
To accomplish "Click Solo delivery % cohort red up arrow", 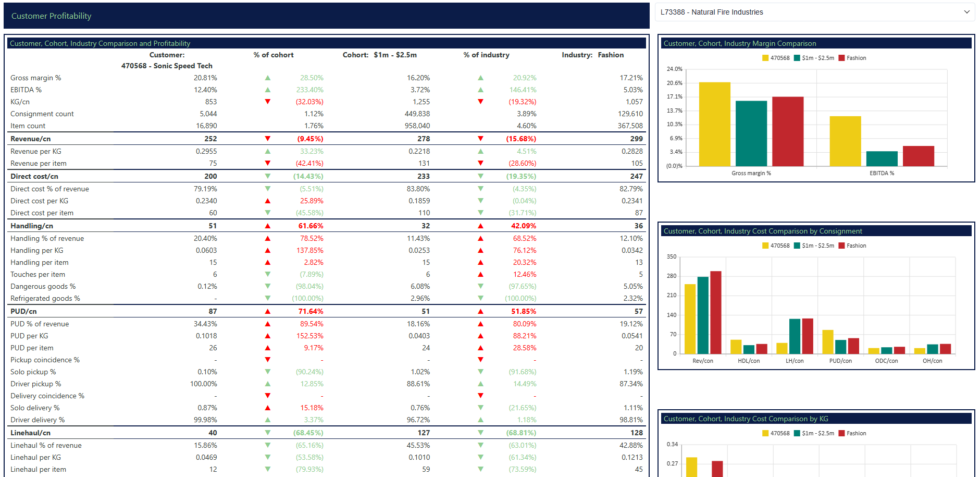I will pyautogui.click(x=268, y=408).
